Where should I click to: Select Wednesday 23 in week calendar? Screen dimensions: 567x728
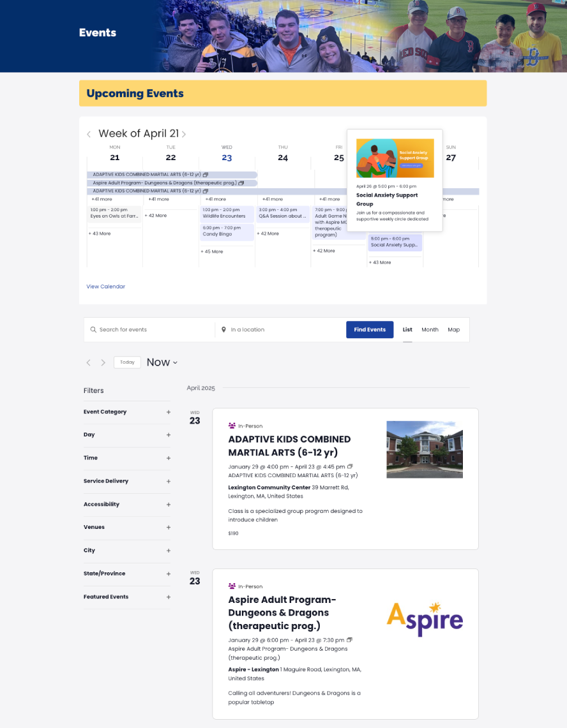pyautogui.click(x=227, y=158)
